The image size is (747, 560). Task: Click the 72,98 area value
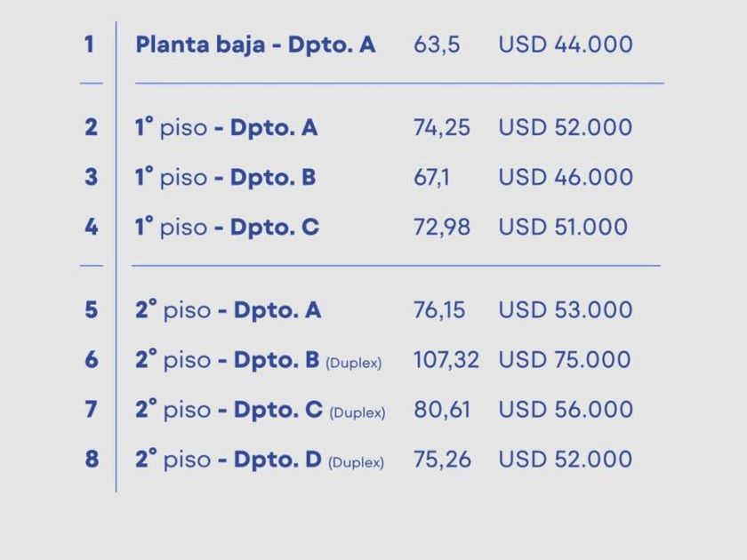[x=441, y=227]
